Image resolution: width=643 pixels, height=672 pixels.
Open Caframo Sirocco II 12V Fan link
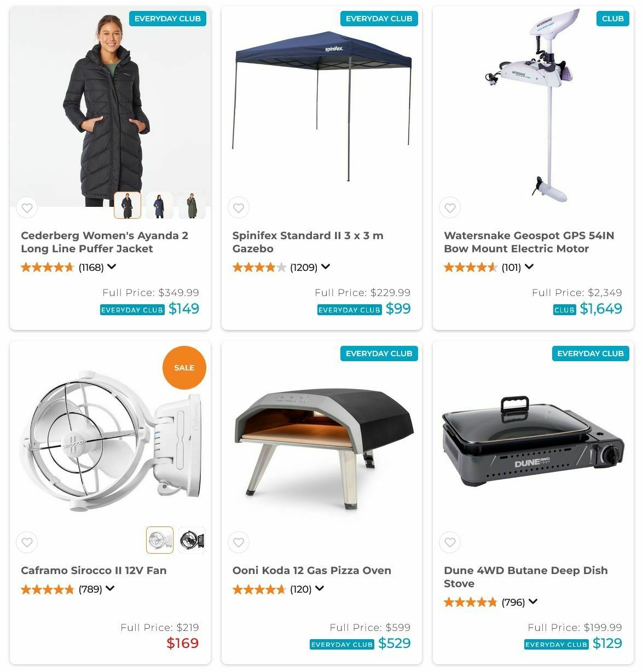[94, 570]
